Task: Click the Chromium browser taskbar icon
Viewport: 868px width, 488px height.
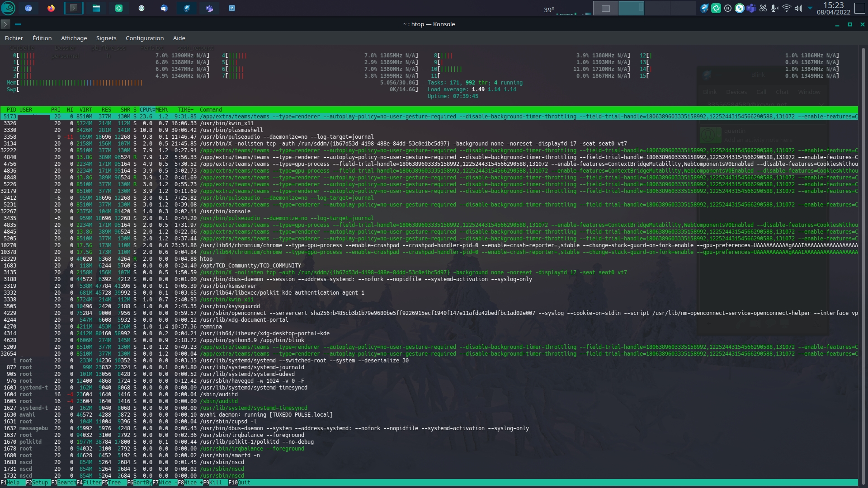Action: click(28, 8)
